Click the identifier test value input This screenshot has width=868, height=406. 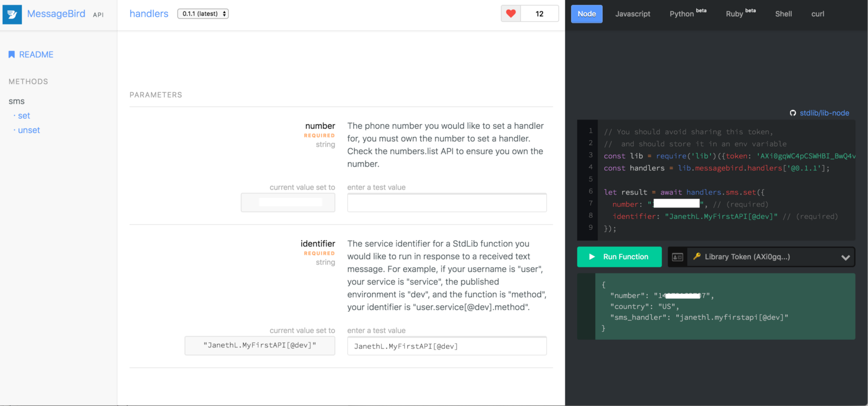(x=447, y=346)
